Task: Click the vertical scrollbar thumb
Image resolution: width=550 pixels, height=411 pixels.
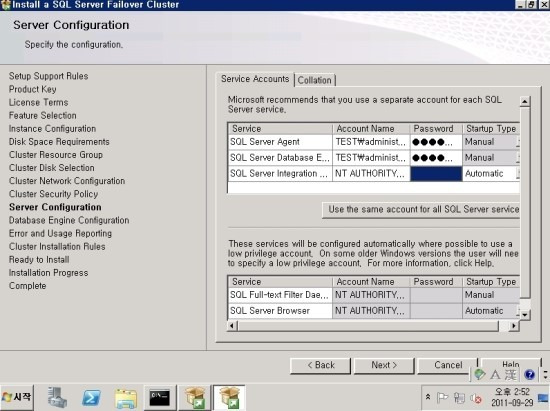Action: click(x=525, y=203)
